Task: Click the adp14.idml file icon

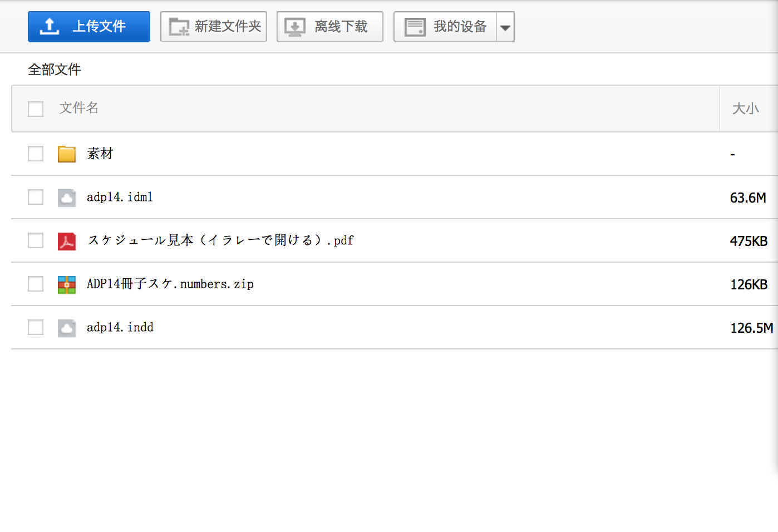Action: click(x=67, y=198)
